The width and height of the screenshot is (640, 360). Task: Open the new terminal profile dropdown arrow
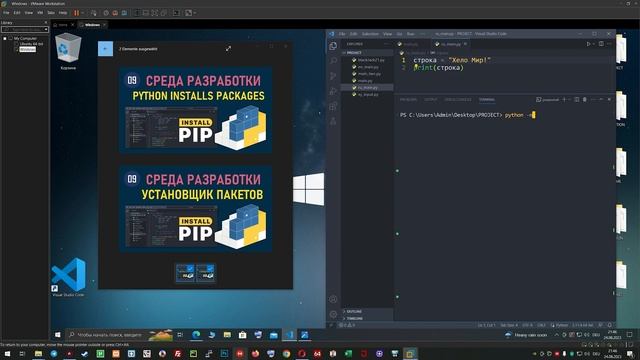(x=570, y=100)
